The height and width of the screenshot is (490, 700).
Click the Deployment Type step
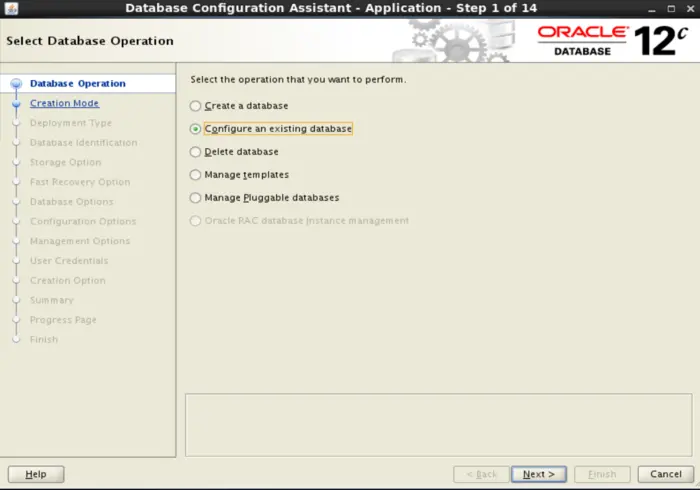71,123
